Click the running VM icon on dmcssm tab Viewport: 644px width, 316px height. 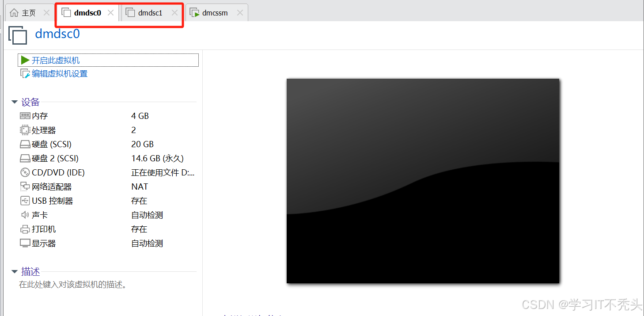(x=194, y=13)
